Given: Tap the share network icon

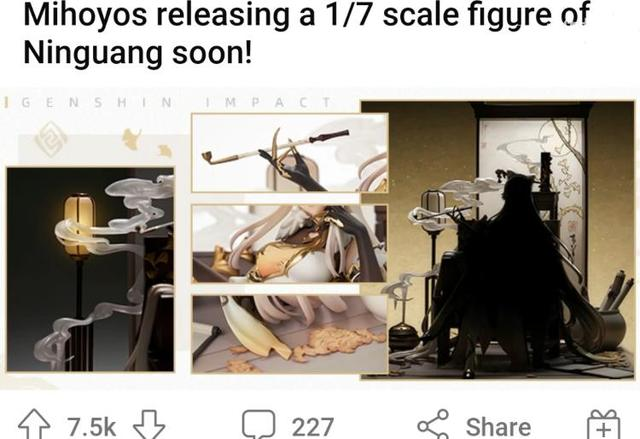Looking at the screenshot, I should pyautogui.click(x=433, y=425).
